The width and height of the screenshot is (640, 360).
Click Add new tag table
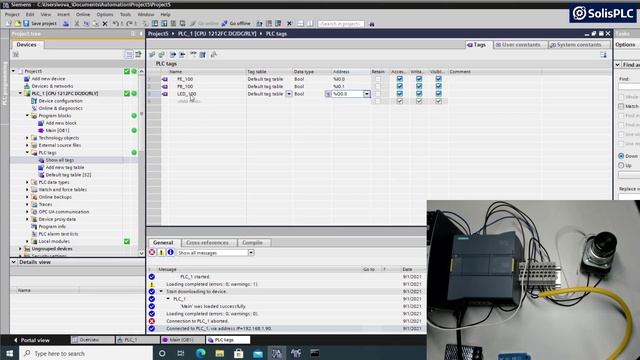(x=64, y=167)
